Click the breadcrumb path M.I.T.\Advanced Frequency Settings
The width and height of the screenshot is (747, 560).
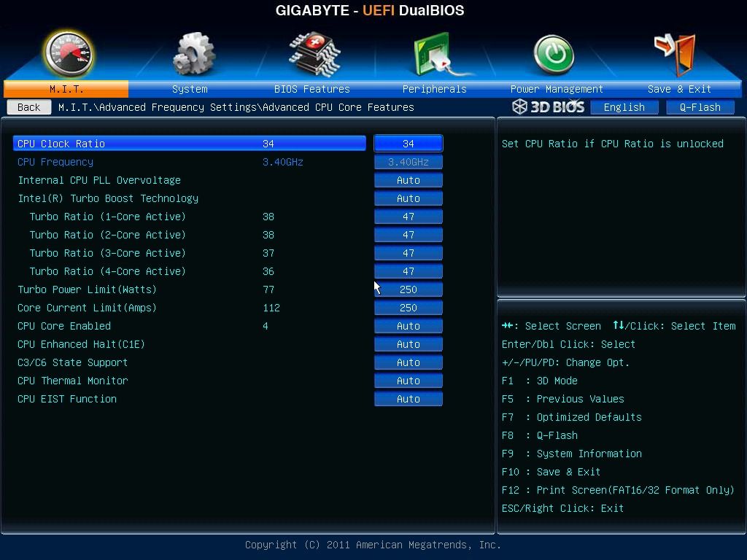click(158, 107)
